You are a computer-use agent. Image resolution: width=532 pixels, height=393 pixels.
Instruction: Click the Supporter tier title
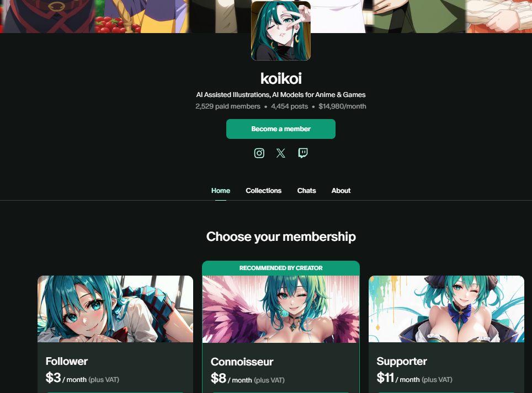pos(402,362)
